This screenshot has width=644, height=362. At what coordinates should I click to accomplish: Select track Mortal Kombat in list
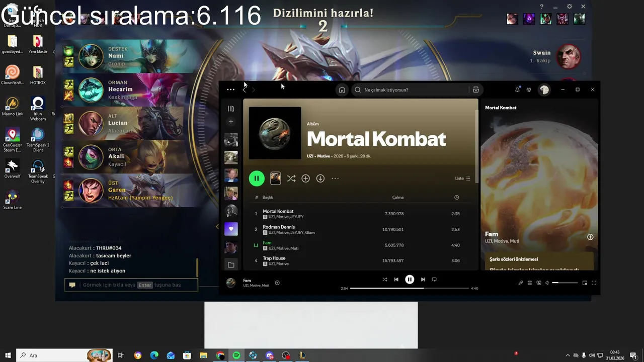click(361, 214)
